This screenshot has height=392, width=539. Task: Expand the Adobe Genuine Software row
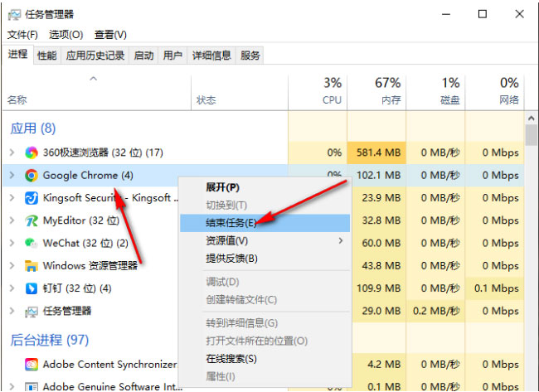[12, 386]
